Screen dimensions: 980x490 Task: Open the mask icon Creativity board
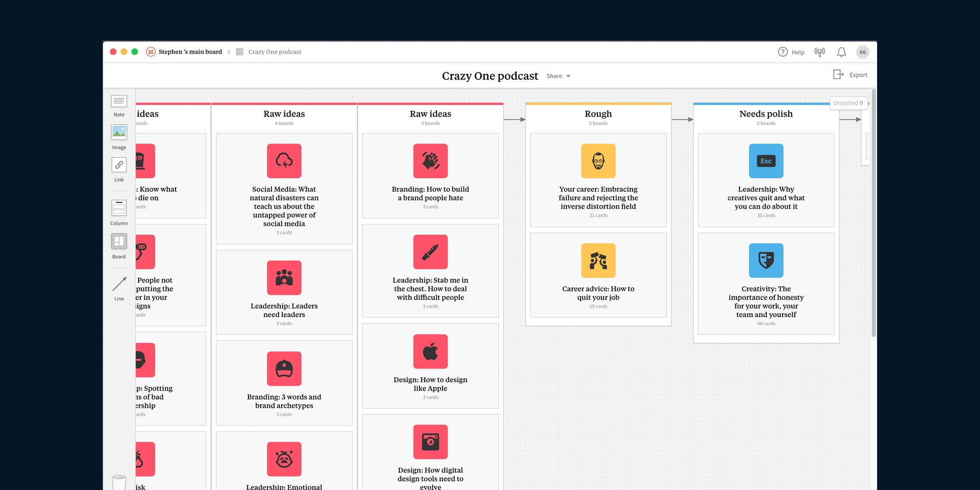[x=766, y=261]
